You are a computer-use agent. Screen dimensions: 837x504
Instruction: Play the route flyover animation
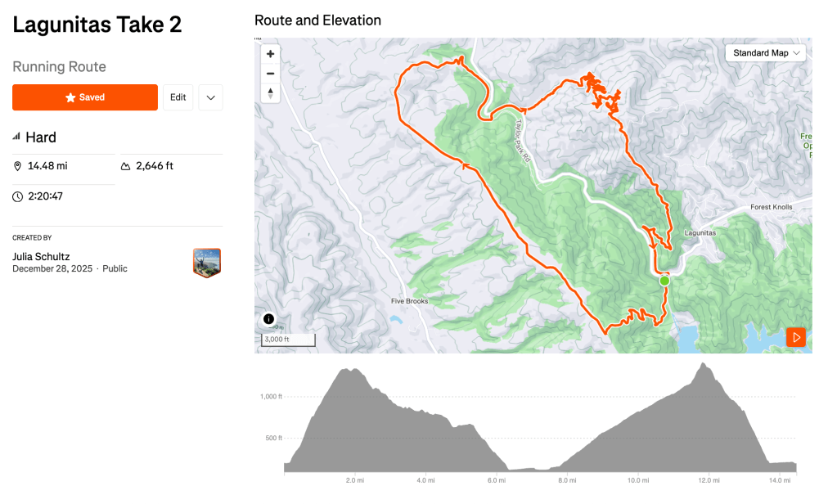(795, 337)
